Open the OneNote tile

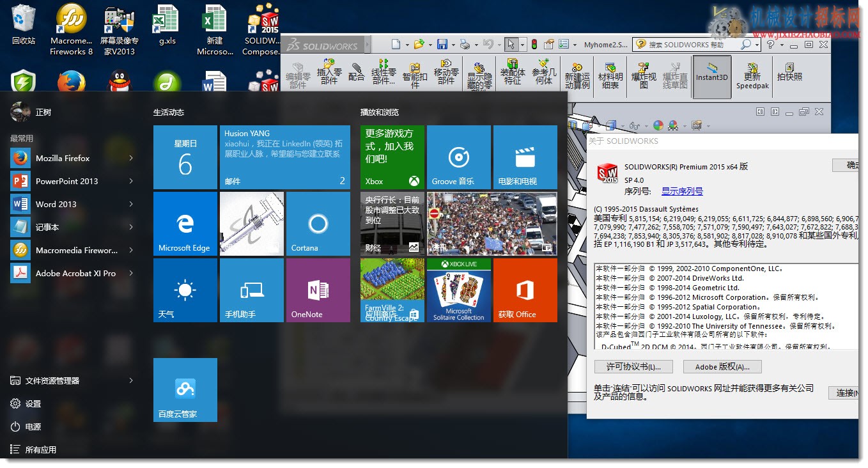(x=318, y=290)
